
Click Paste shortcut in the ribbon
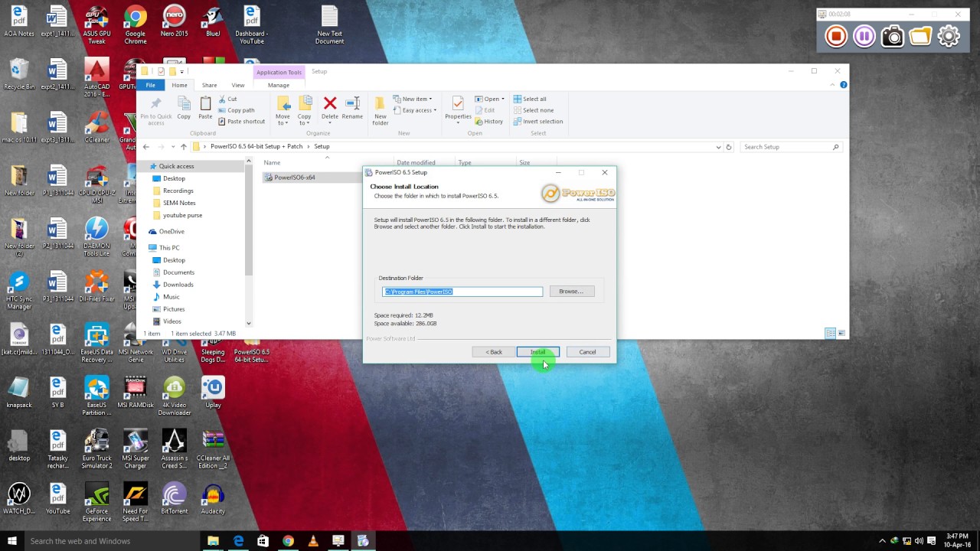242,122
